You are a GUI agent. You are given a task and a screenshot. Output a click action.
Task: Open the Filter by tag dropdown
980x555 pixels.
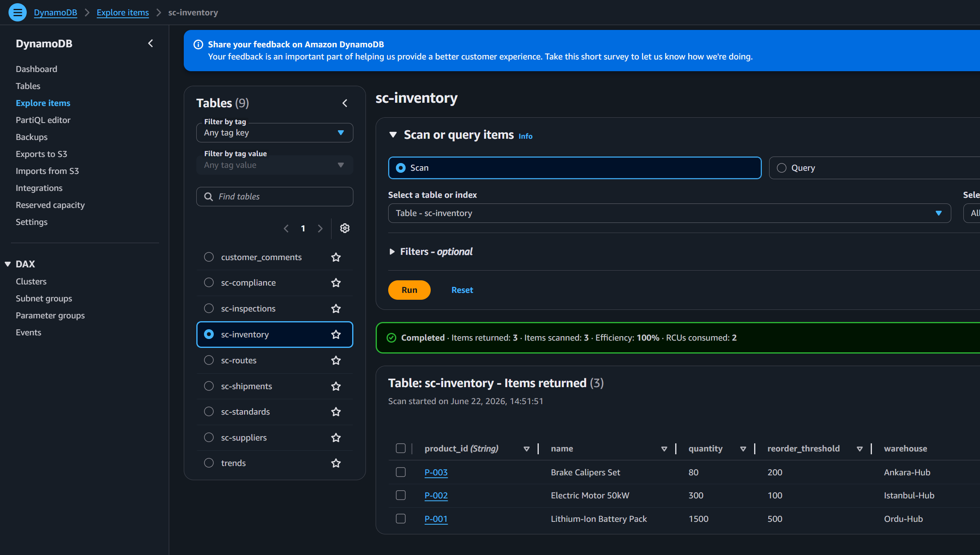(x=275, y=133)
